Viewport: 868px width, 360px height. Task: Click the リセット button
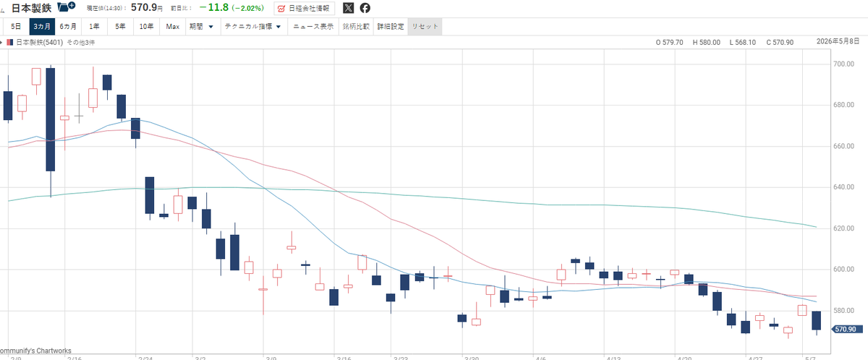pos(425,27)
